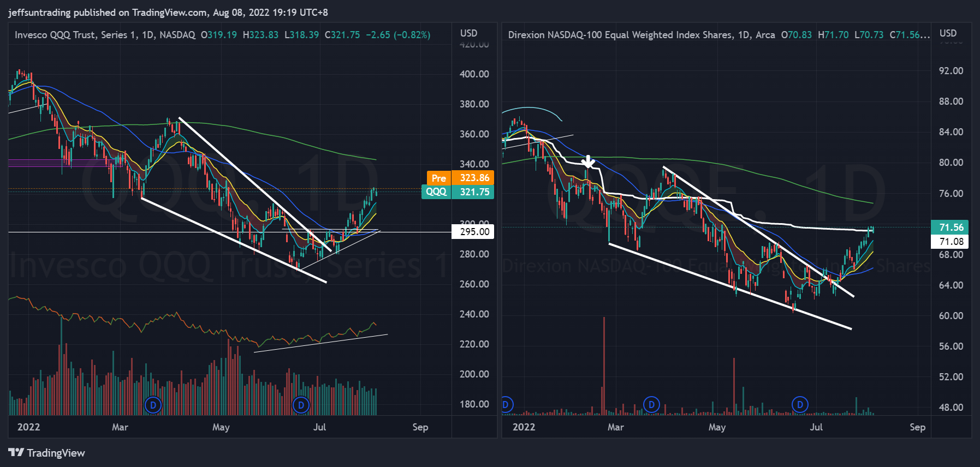Click the Invesco QQQ Trust symbol title

[x=105, y=35]
